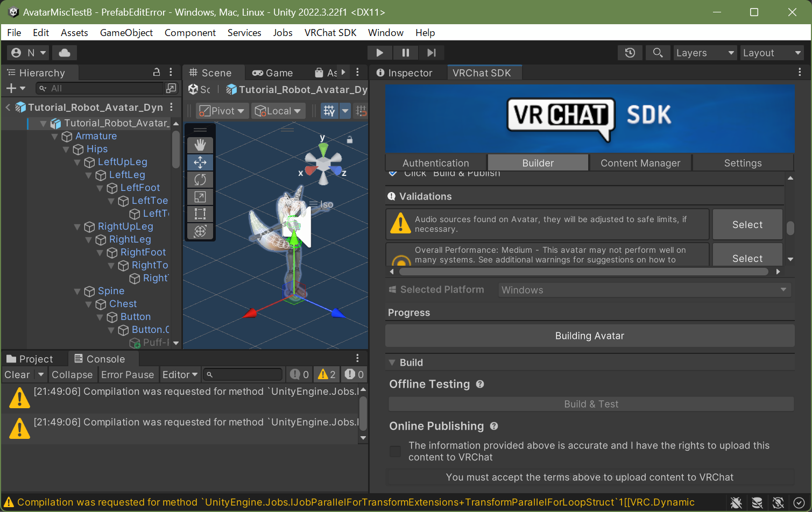
Task: Select the Rect tool in Scene
Action: [200, 214]
